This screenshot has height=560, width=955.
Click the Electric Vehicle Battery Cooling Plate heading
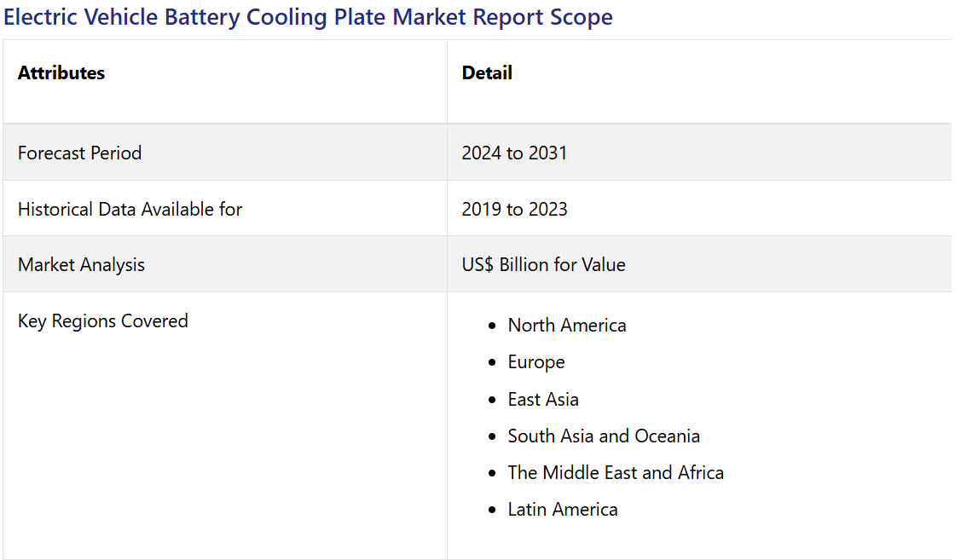click(x=308, y=18)
